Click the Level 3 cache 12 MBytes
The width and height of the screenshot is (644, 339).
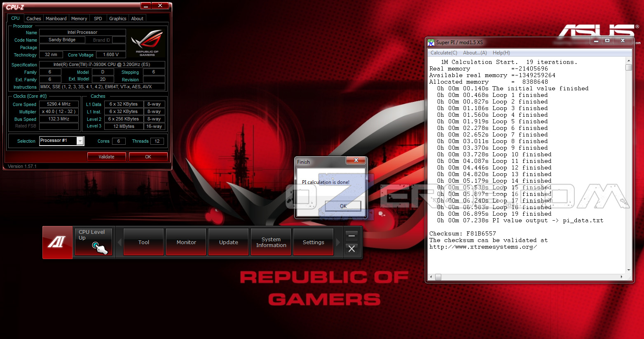click(124, 127)
